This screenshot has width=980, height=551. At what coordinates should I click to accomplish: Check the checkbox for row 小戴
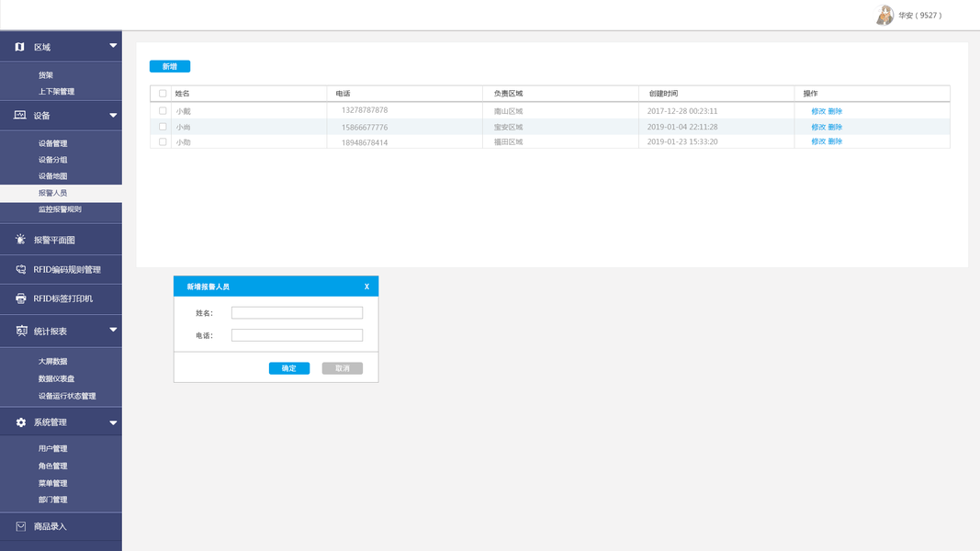pyautogui.click(x=163, y=110)
